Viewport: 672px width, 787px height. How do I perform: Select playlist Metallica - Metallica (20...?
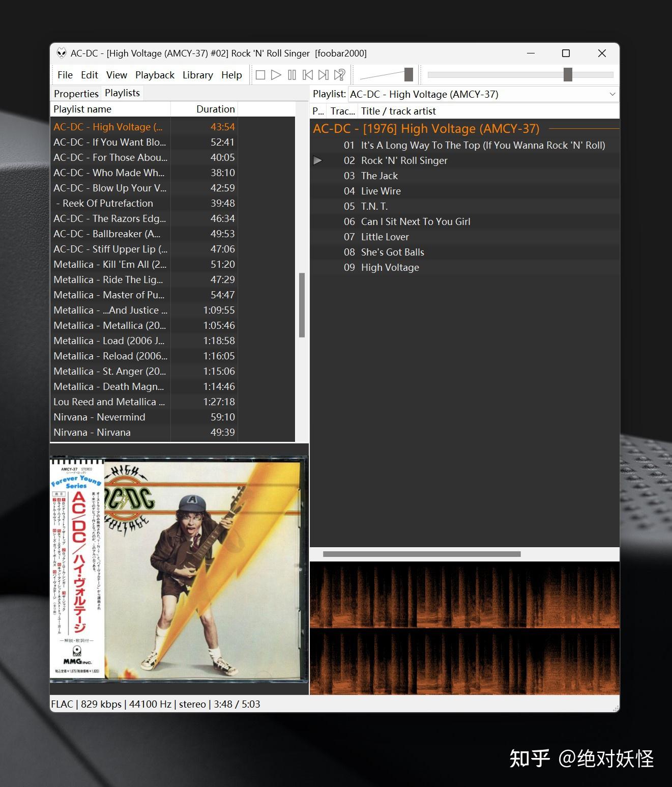pos(172,325)
